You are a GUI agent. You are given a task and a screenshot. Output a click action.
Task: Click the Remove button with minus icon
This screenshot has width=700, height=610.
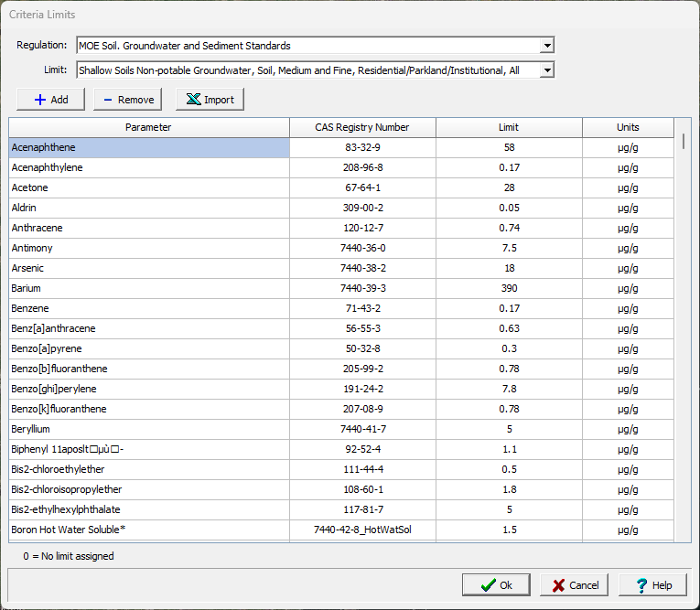127,100
